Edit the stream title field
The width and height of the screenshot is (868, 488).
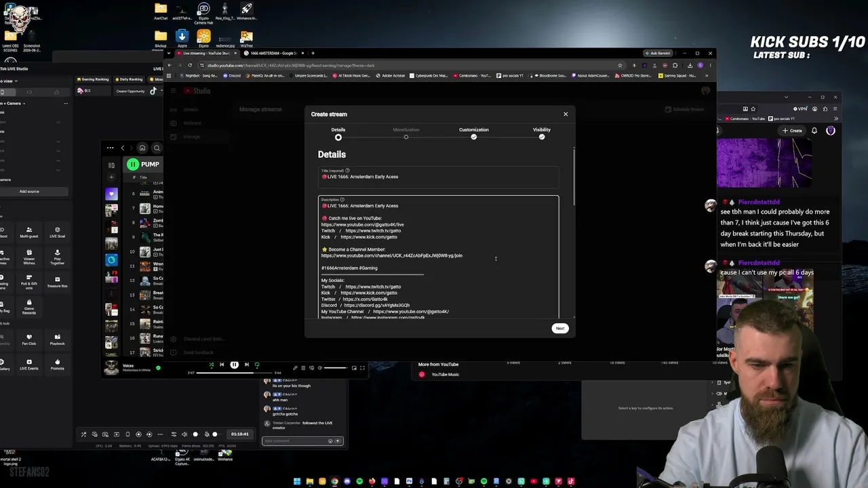[x=438, y=177]
